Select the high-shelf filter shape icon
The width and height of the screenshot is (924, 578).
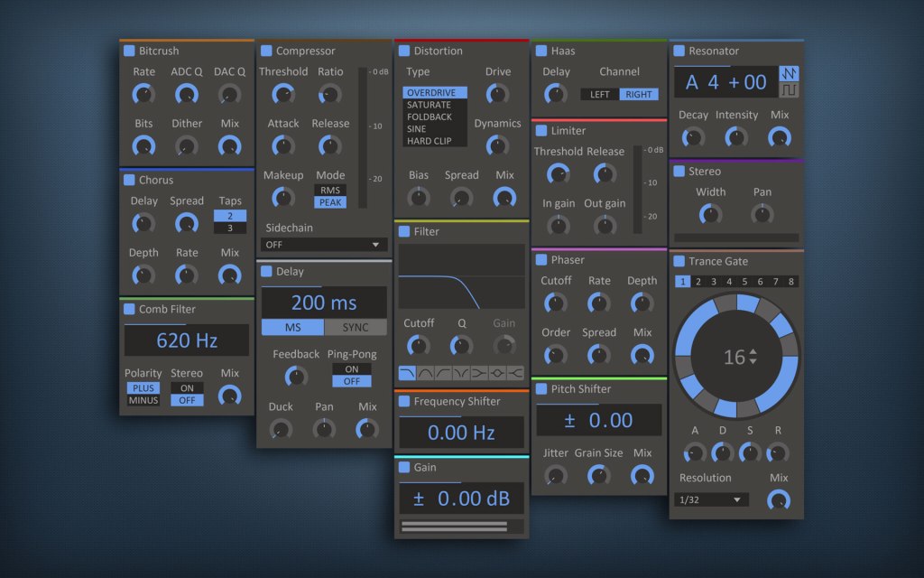(515, 372)
